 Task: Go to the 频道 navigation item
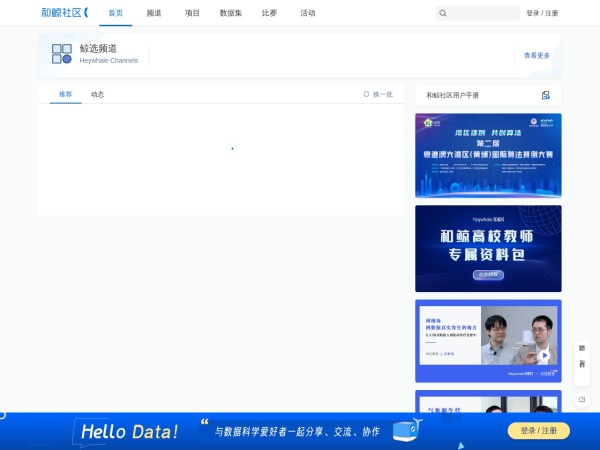tap(154, 14)
